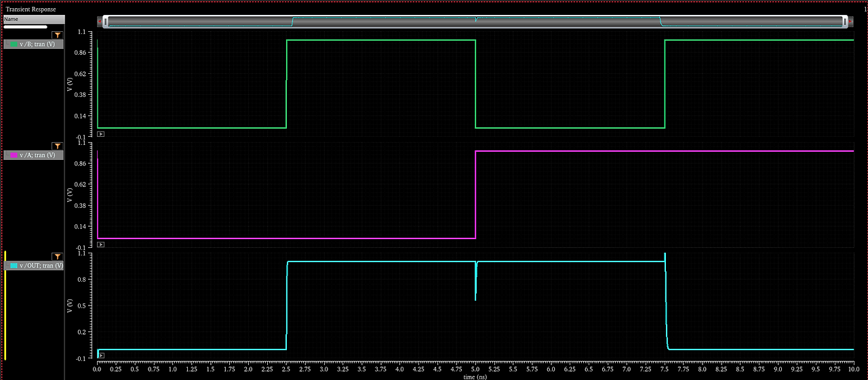Click the white scrollbar under the Name header
The width and height of the screenshot is (868, 380).
[x=26, y=27]
